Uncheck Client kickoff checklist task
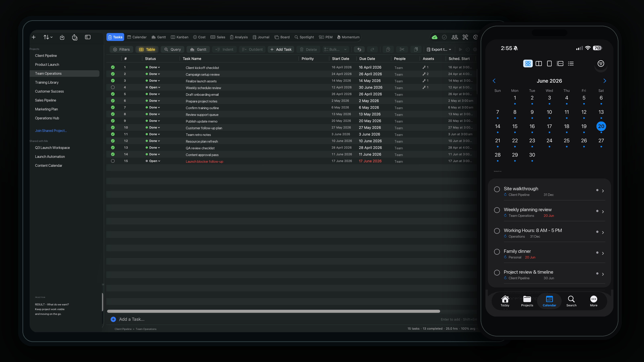Viewport: 644px width, 362px height. click(113, 67)
